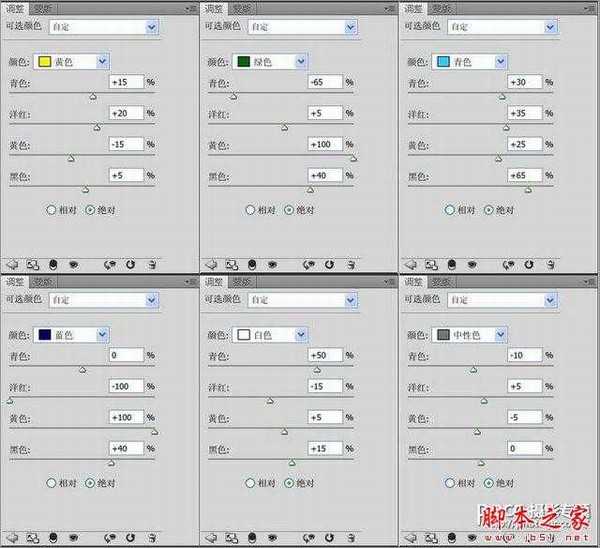Click expand view icon in 黄色 panel
This screenshot has height=548, width=600.
[33, 264]
